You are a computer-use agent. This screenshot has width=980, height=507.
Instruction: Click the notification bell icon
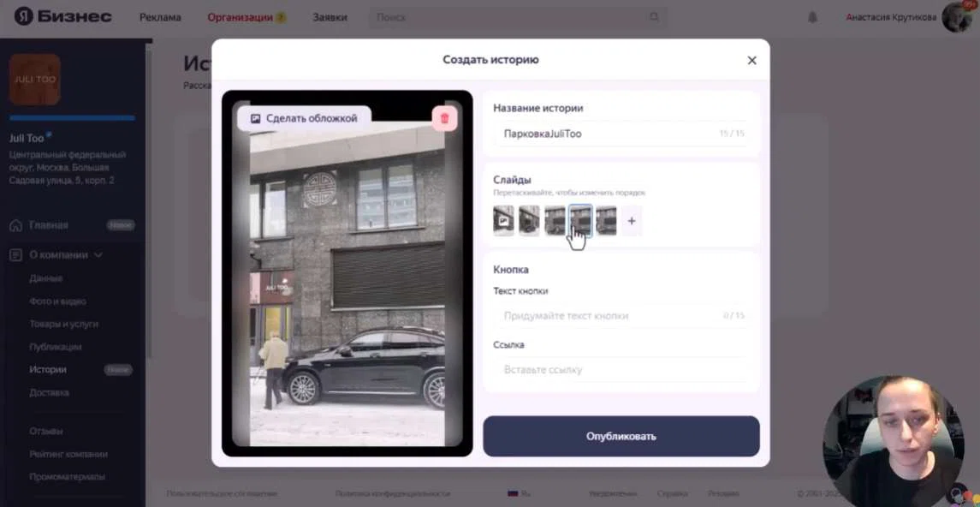[812, 17]
